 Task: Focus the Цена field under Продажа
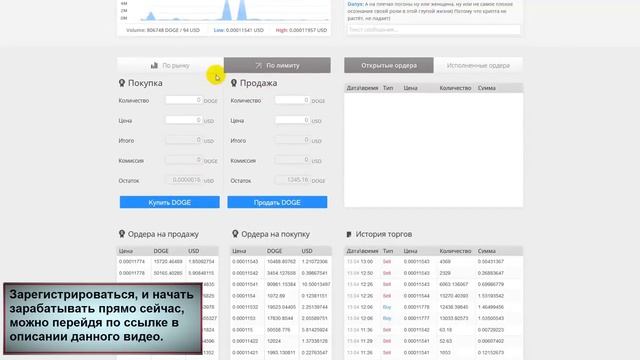coord(293,120)
